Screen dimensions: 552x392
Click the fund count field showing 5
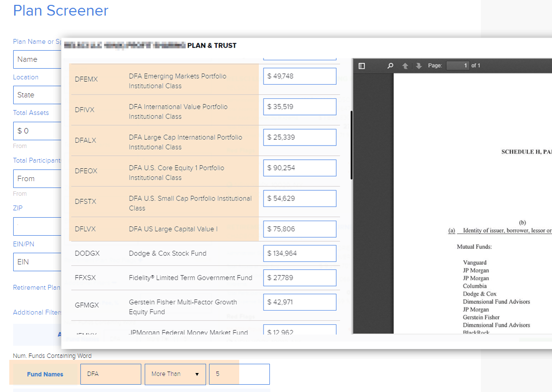[x=239, y=374]
